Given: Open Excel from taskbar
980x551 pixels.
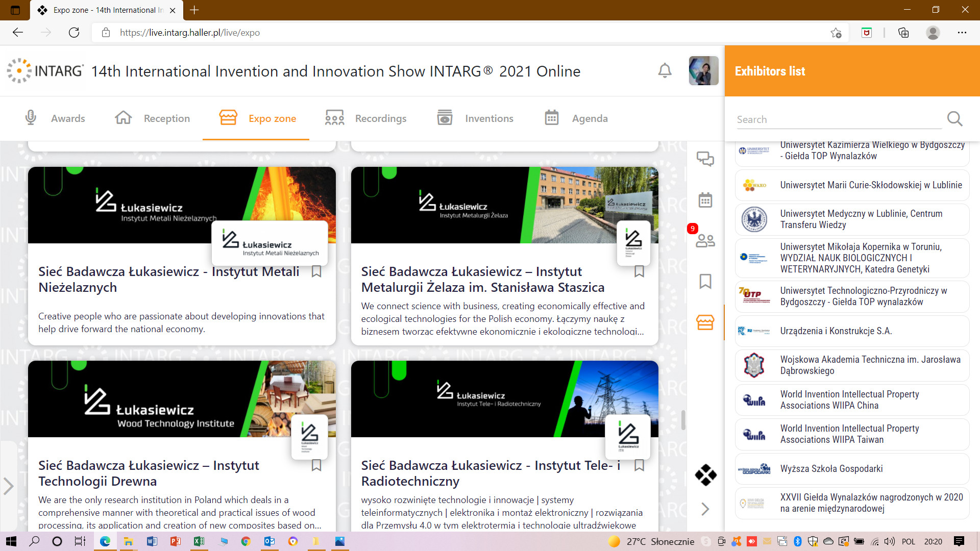Looking at the screenshot, I should coord(199,541).
